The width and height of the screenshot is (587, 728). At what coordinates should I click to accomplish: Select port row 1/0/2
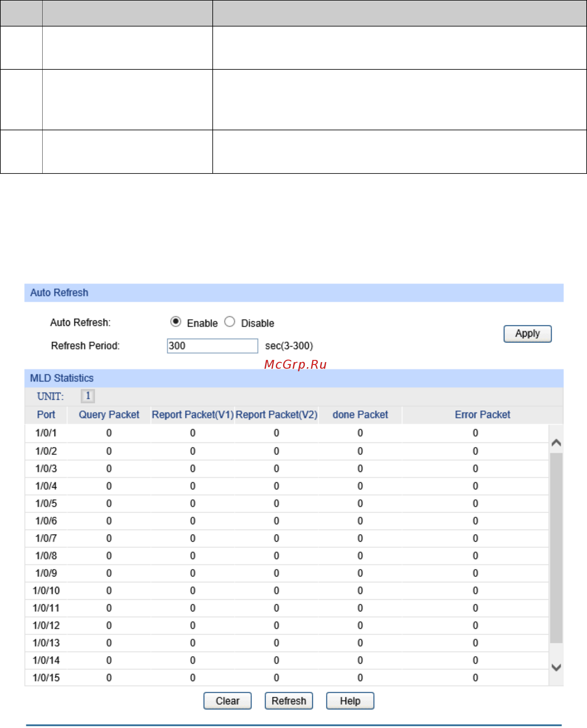click(x=287, y=451)
